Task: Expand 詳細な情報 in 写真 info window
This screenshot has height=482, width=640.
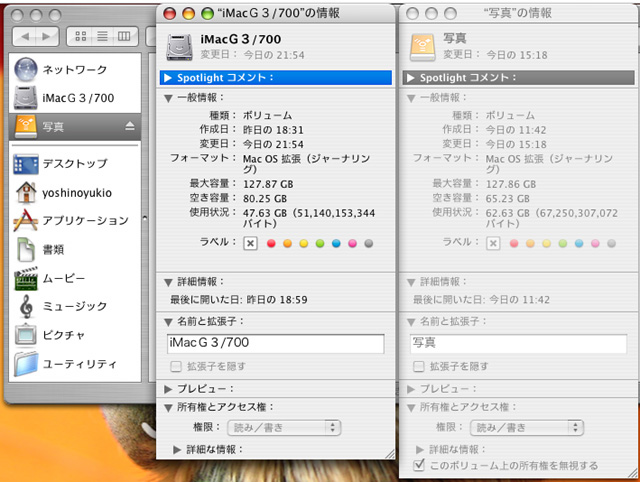Action: (x=420, y=450)
